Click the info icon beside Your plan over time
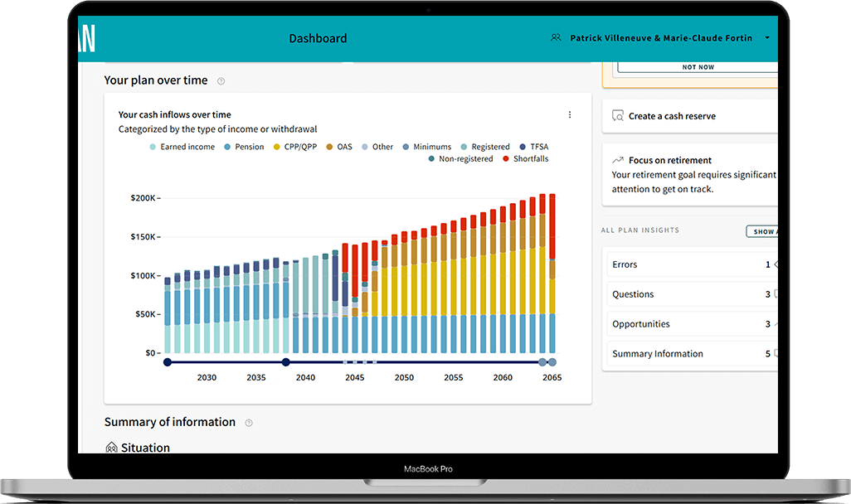The width and height of the screenshot is (851, 504). [x=221, y=80]
